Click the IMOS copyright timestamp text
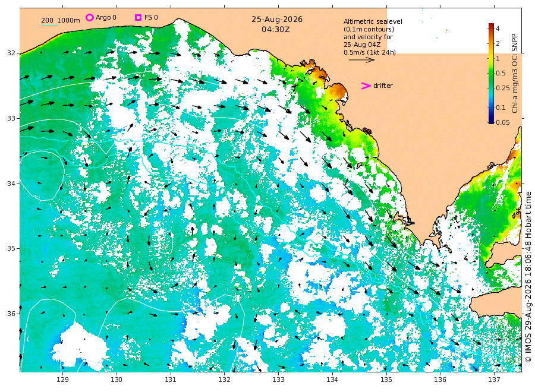535x392 pixels. [x=528, y=276]
